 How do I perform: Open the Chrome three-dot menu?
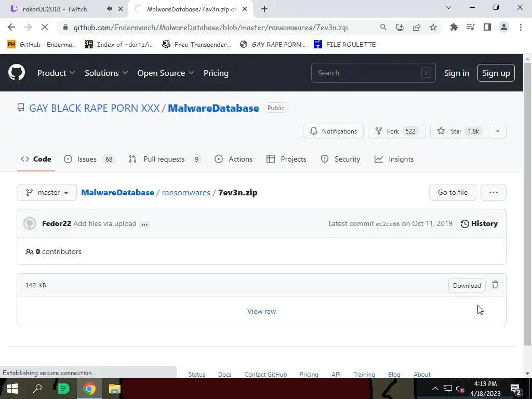pyautogui.click(x=521, y=28)
